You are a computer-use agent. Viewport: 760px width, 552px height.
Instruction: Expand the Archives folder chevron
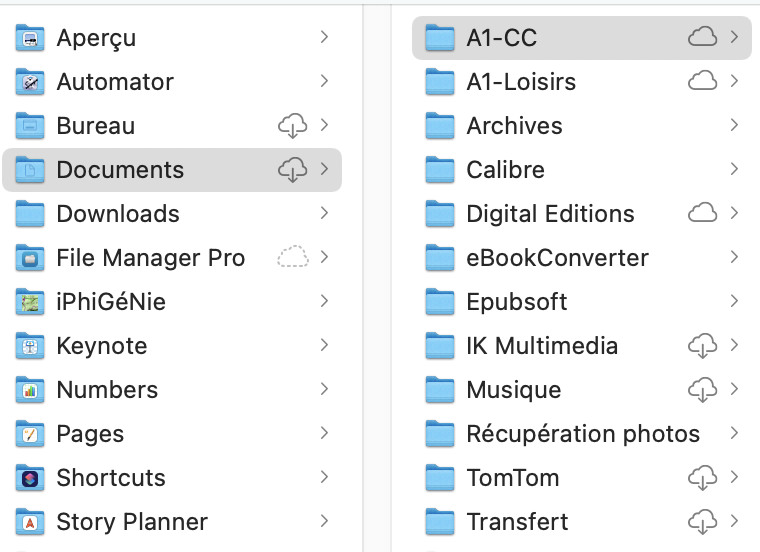pos(734,126)
